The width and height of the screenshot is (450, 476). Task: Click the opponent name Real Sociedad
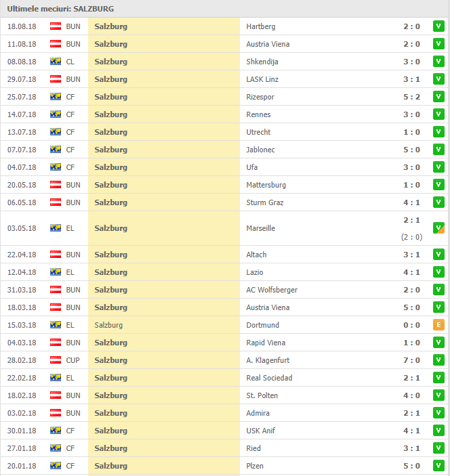click(269, 378)
